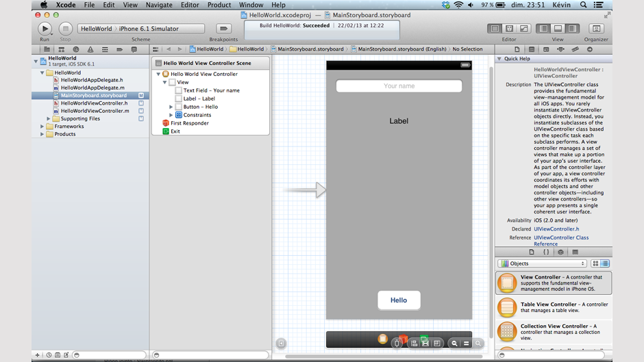Show the Attributes inspector
The width and height of the screenshot is (644, 362).
pos(560,49)
